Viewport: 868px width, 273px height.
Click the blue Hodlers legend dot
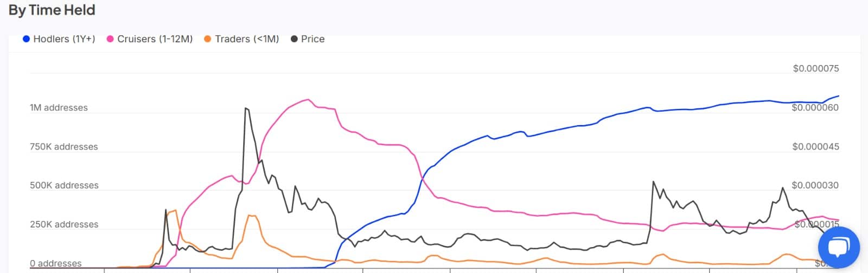tap(26, 39)
